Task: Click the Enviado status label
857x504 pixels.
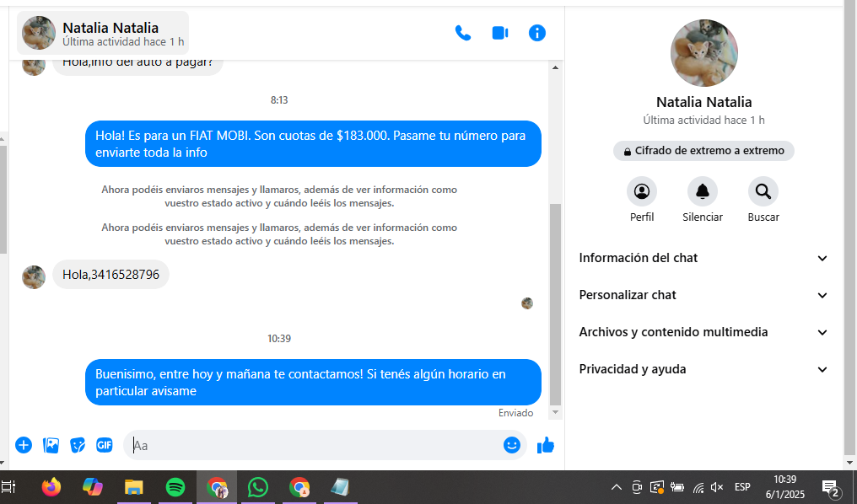Action: click(x=515, y=413)
